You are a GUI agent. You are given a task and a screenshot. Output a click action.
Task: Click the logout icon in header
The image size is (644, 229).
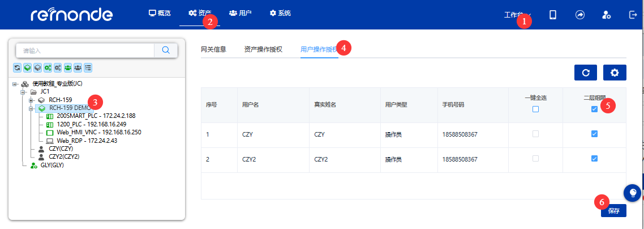click(x=633, y=15)
